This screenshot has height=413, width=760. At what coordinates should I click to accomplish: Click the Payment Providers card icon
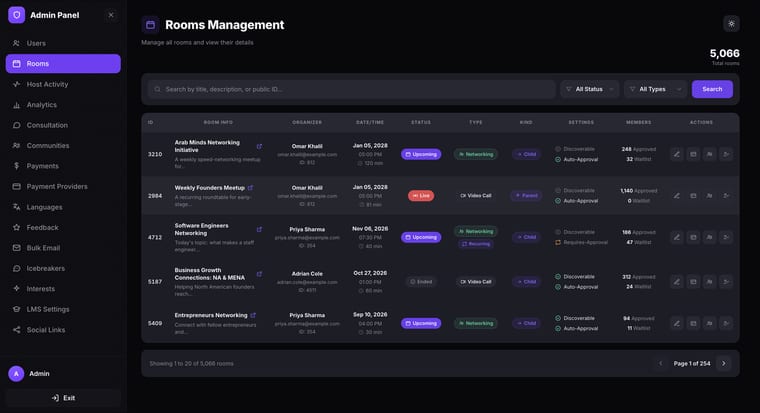[16, 186]
